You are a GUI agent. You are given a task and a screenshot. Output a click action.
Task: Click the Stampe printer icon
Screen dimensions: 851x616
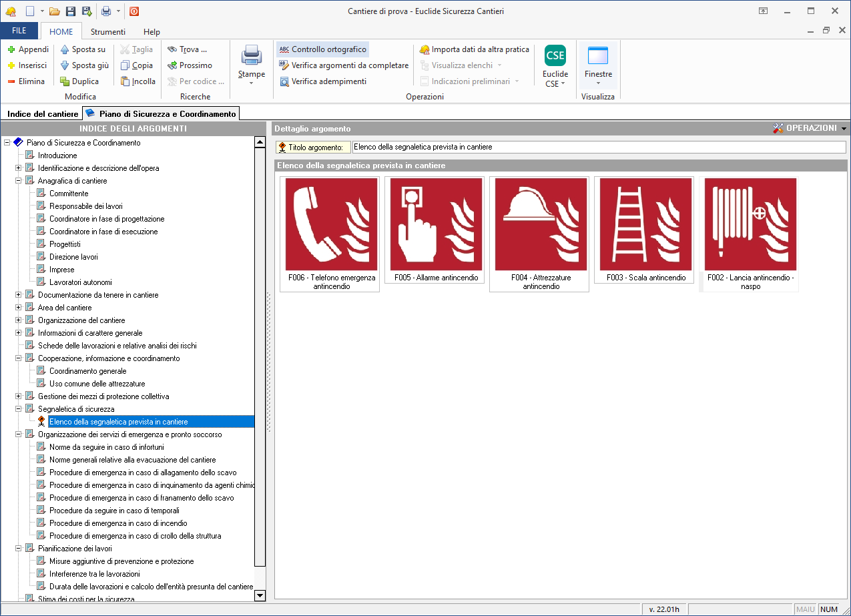pyautogui.click(x=252, y=56)
